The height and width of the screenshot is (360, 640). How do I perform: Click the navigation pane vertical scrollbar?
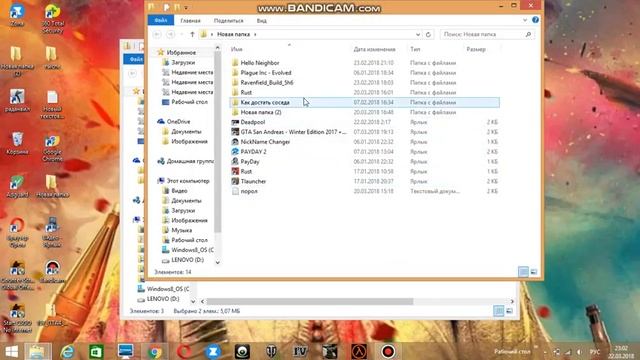pyautogui.click(x=218, y=142)
